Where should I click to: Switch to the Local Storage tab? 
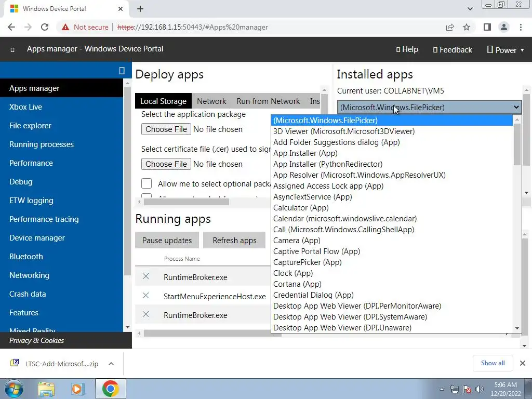click(x=163, y=101)
